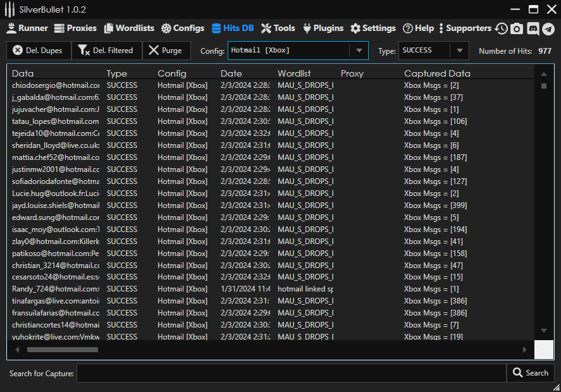
Task: Open the Tools section
Action: pos(278,28)
